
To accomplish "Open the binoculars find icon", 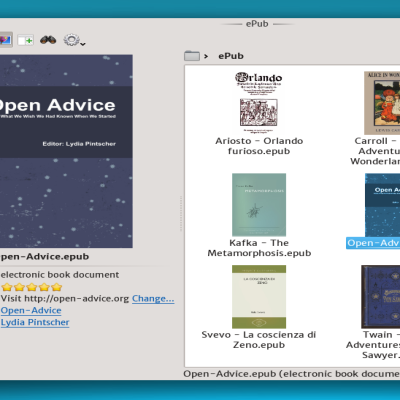I will (x=48, y=40).
